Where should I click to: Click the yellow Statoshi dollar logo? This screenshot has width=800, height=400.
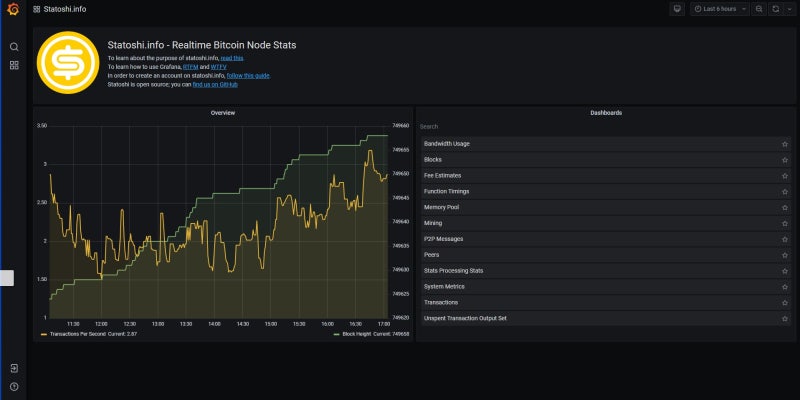click(x=68, y=62)
